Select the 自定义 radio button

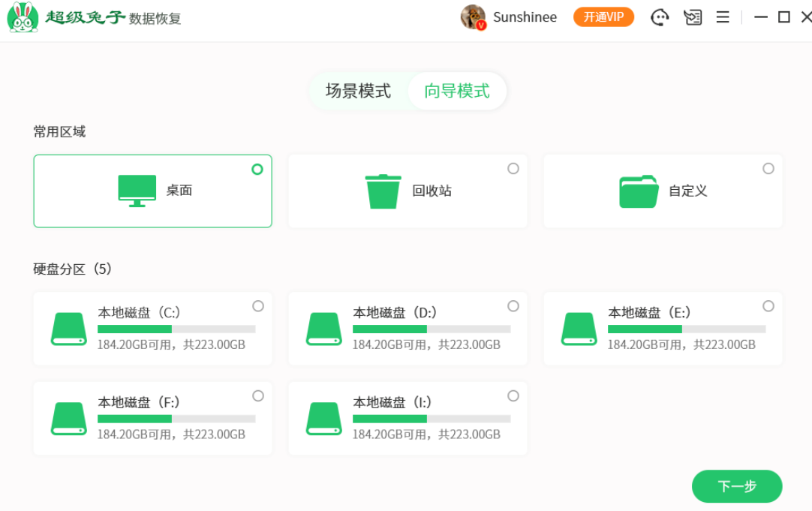[x=768, y=169]
